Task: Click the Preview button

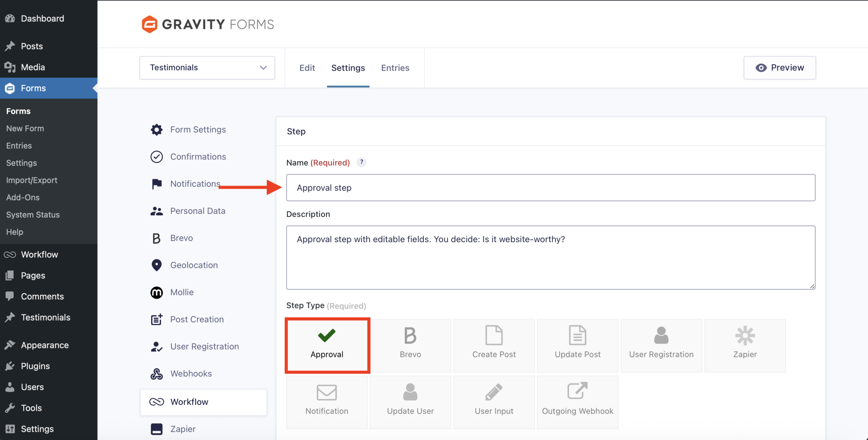Action: tap(780, 68)
